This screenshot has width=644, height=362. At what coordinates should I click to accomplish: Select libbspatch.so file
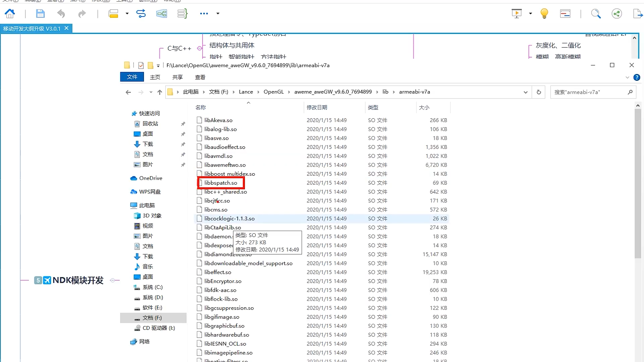coord(220,183)
